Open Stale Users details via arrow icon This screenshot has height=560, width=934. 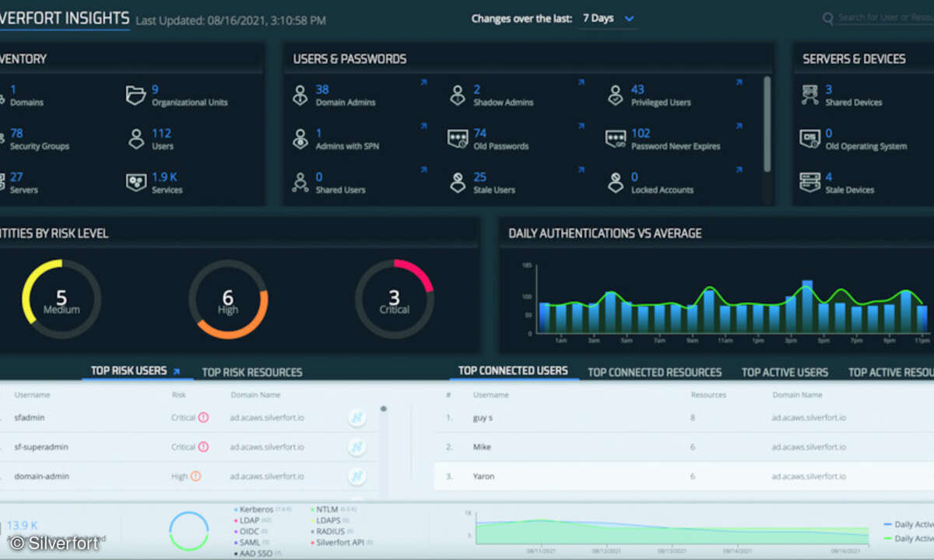click(x=581, y=169)
